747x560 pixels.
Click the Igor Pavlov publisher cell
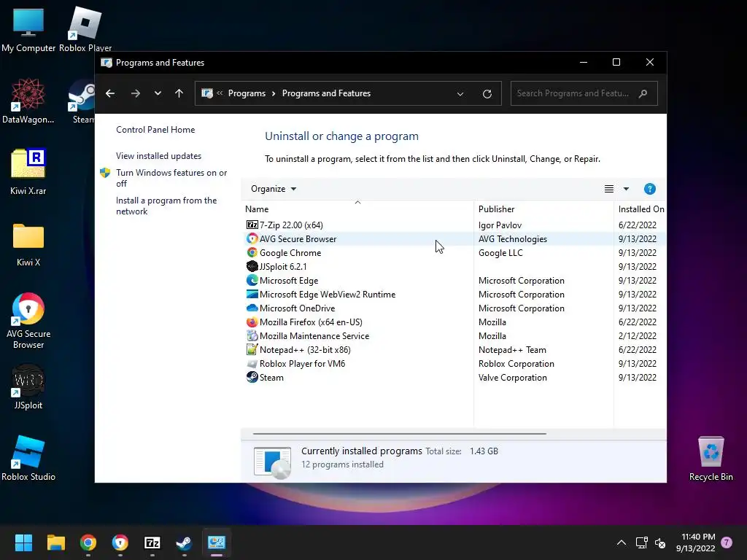[x=500, y=225]
